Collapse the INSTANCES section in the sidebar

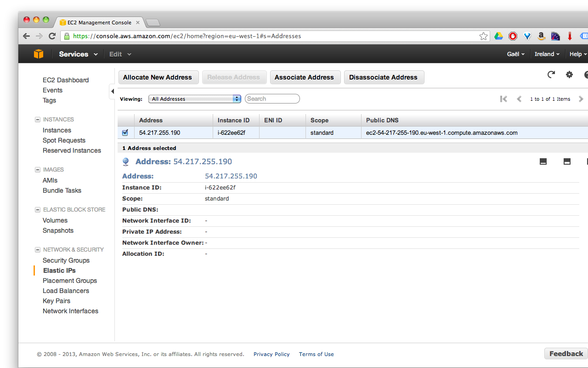[x=37, y=119]
